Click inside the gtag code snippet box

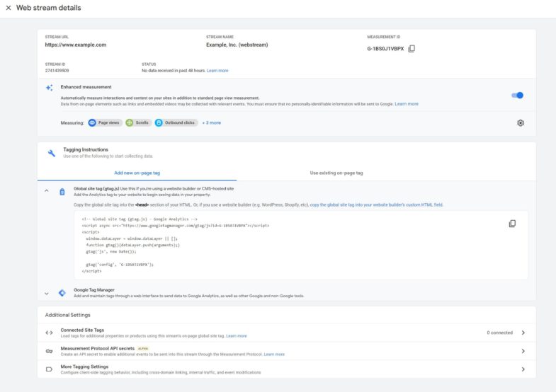pos(301,245)
